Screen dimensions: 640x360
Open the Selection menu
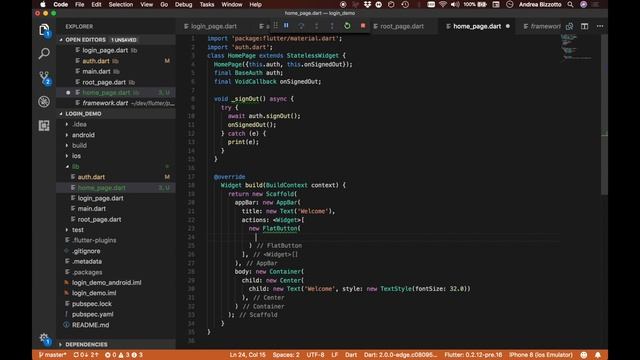click(x=120, y=4)
